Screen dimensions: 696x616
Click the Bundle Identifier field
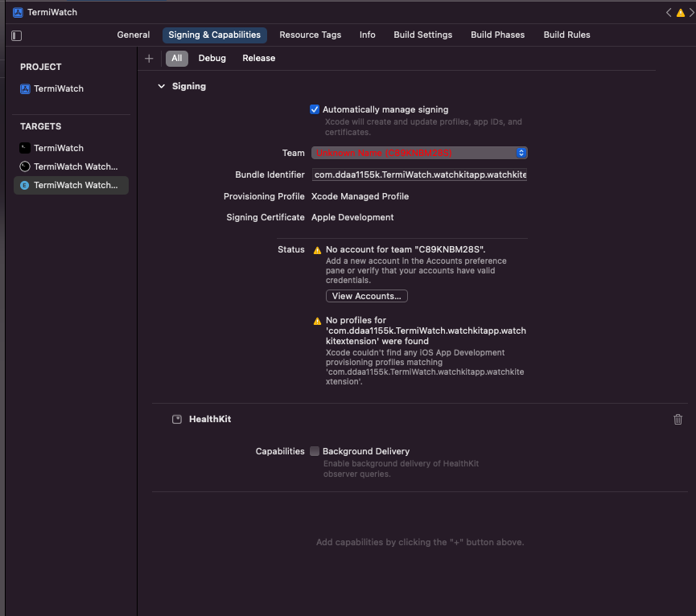coord(419,175)
